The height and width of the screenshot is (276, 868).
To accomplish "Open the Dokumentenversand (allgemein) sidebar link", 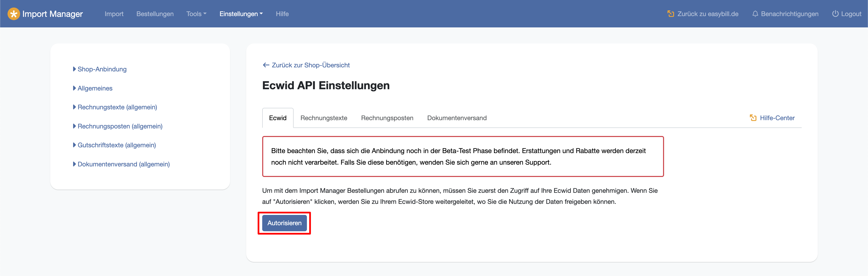I will (x=124, y=164).
